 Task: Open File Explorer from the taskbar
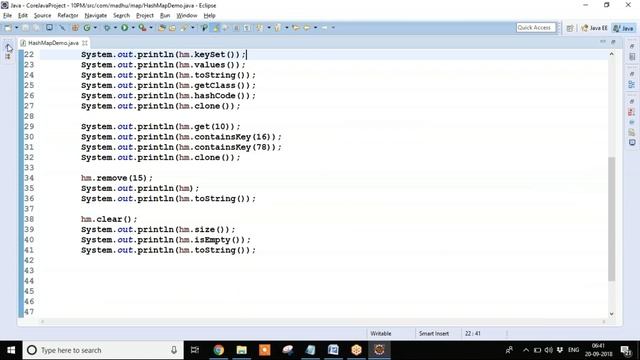(242, 350)
